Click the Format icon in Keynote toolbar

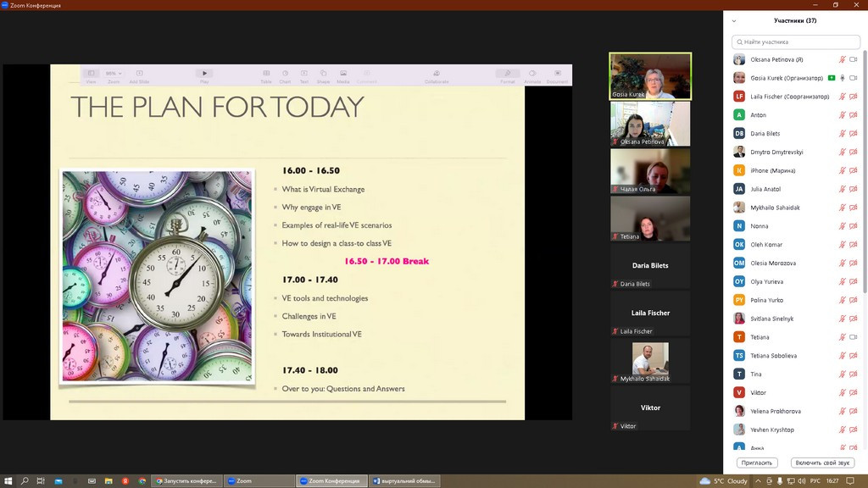507,75
